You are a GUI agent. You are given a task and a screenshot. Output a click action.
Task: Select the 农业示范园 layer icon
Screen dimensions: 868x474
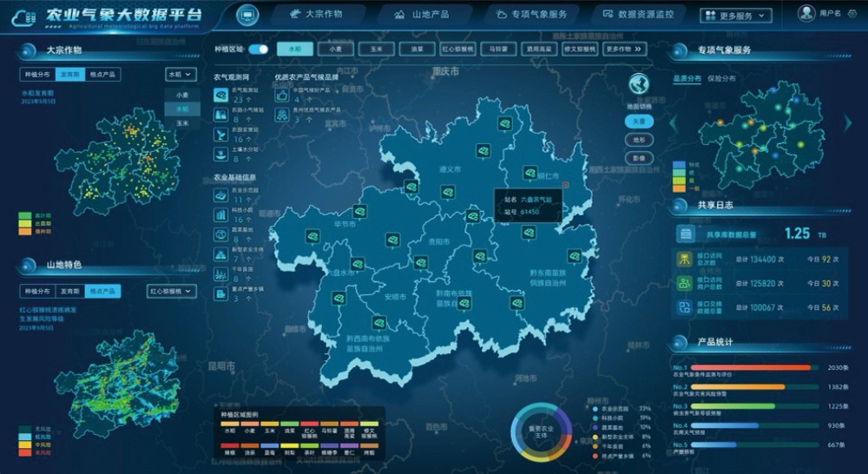pyautogui.click(x=220, y=195)
